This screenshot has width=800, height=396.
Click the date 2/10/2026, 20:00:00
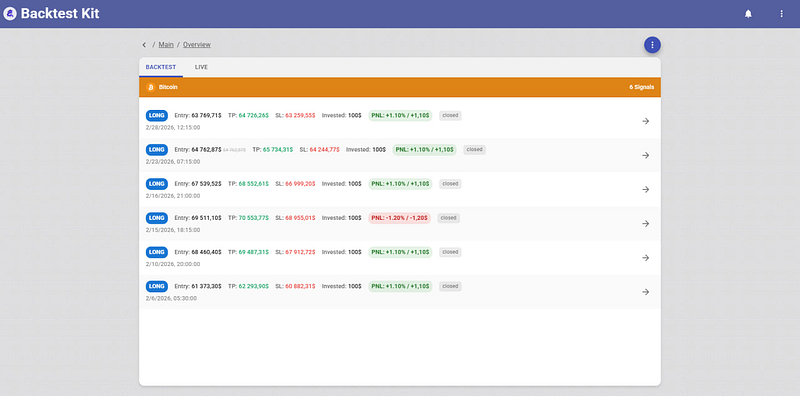click(x=173, y=264)
